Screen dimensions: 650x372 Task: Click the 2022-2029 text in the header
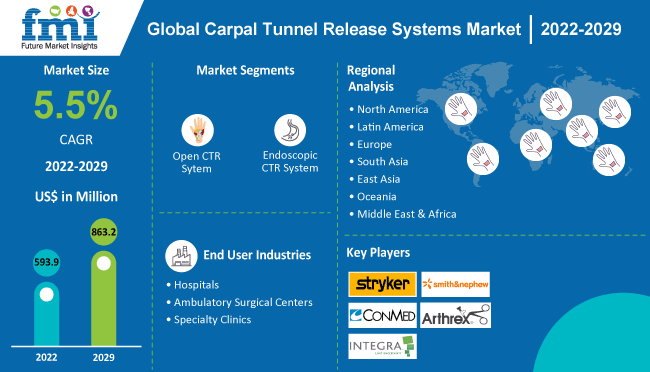(581, 29)
